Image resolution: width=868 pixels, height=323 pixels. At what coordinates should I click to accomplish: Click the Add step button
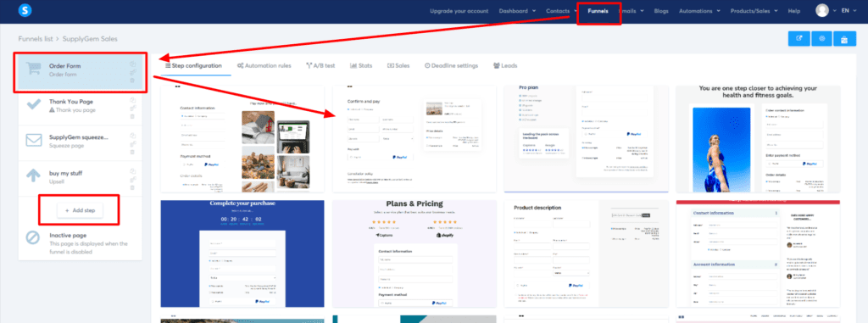tap(80, 210)
